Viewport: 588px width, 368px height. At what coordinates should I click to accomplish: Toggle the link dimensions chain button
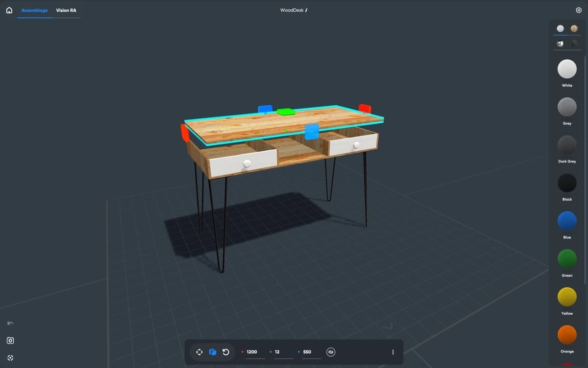pyautogui.click(x=331, y=352)
